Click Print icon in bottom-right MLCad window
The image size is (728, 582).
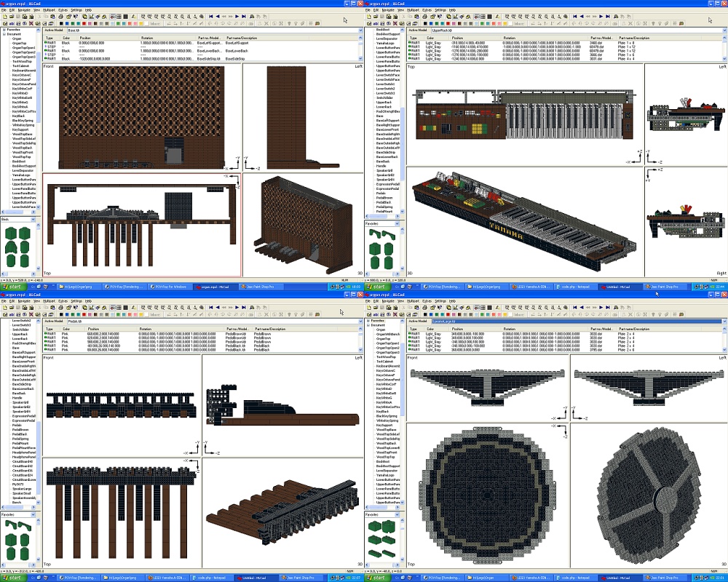pos(425,308)
